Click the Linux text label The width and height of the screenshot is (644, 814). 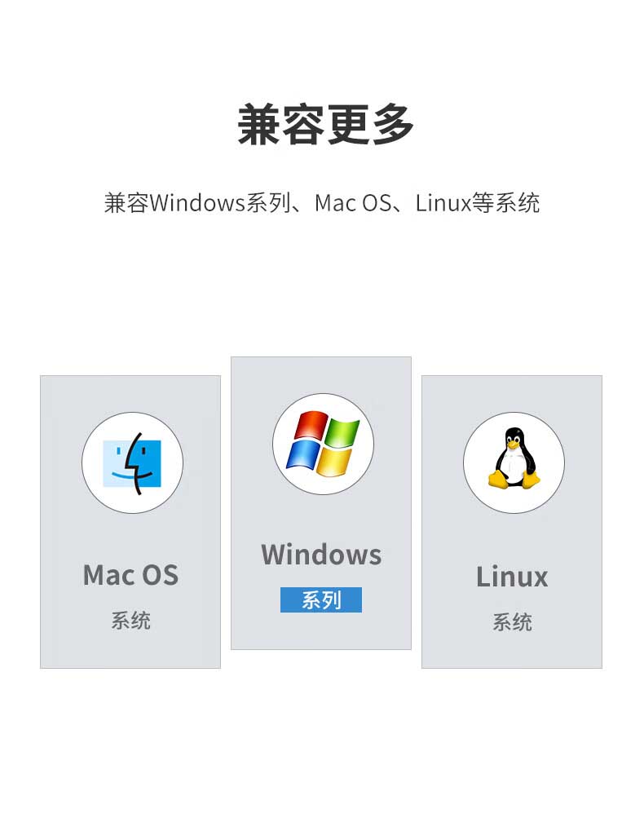point(512,577)
